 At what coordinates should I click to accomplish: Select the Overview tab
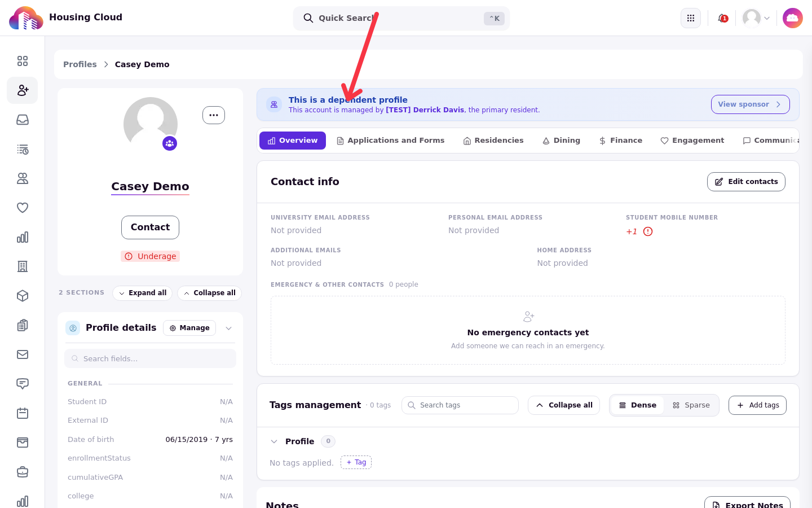coord(293,141)
